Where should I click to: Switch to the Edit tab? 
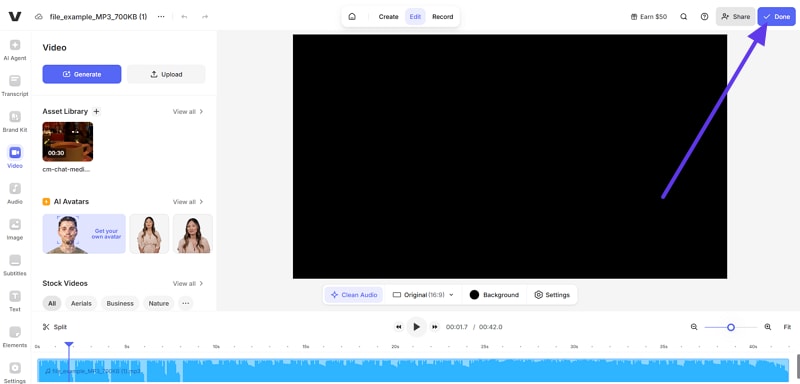(x=415, y=17)
